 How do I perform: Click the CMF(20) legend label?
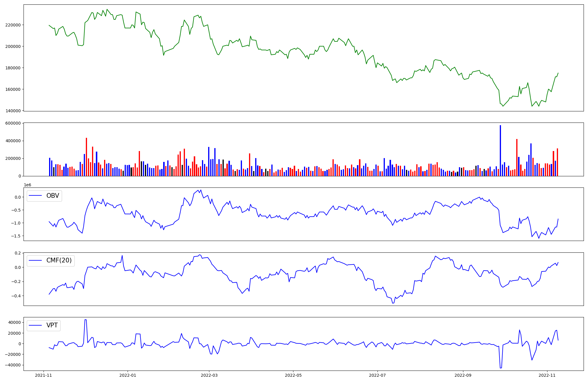click(x=59, y=261)
